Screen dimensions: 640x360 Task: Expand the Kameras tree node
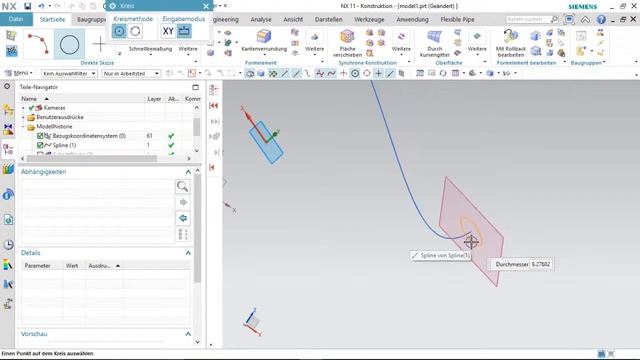23,108
